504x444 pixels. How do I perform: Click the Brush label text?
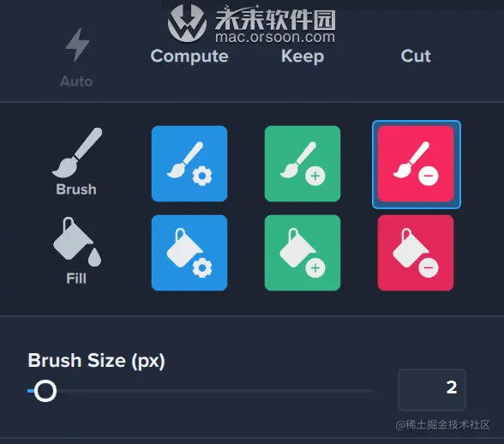[76, 189]
